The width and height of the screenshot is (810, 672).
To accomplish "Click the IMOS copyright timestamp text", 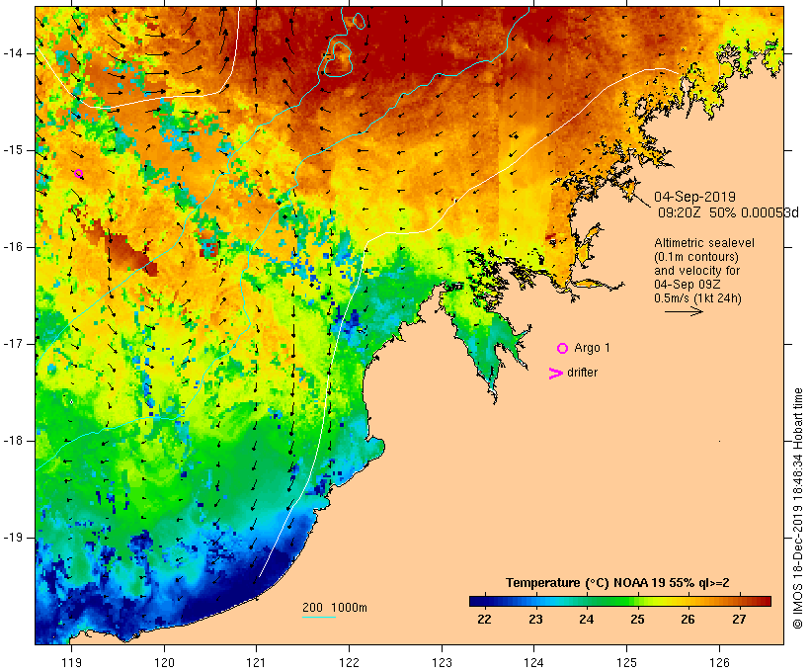I will click(x=797, y=508).
